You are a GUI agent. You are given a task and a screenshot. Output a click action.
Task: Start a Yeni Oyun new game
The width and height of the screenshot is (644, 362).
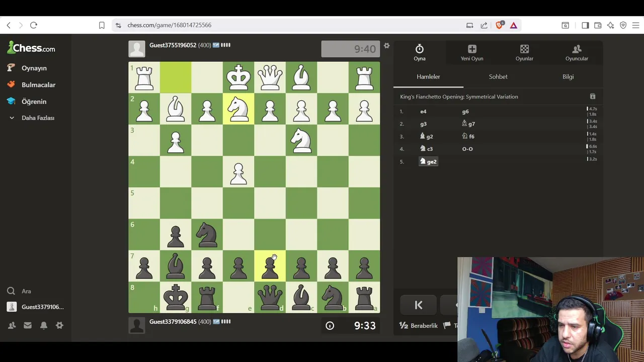[472, 52]
